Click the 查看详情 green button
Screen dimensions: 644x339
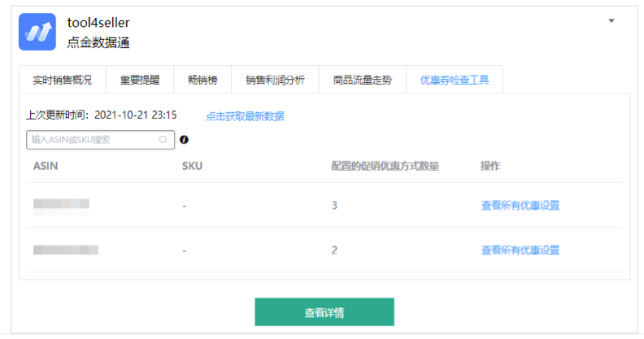click(x=324, y=312)
